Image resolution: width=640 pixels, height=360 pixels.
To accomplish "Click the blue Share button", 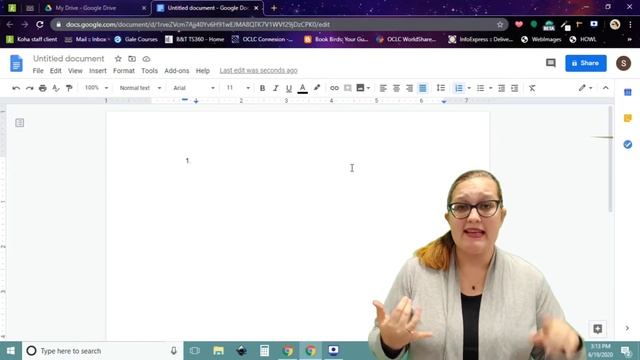I will [586, 63].
